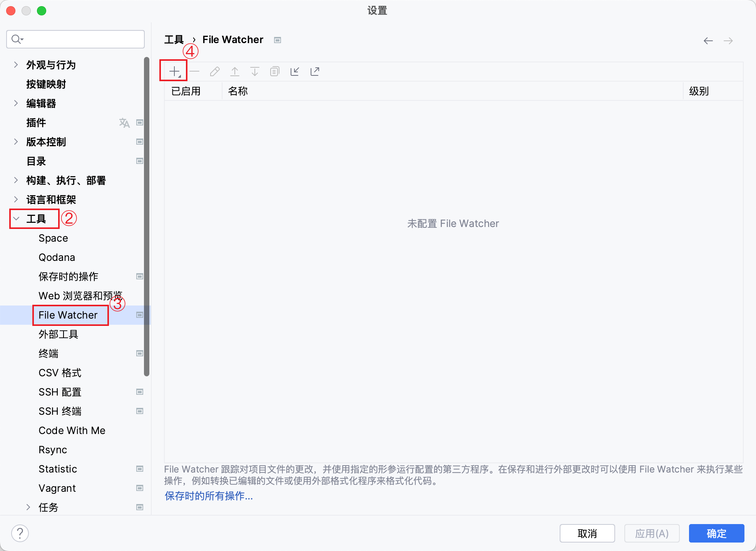Image resolution: width=756 pixels, height=551 pixels.
Task: Select the SSH 配置 settings page
Action: pyautogui.click(x=60, y=392)
